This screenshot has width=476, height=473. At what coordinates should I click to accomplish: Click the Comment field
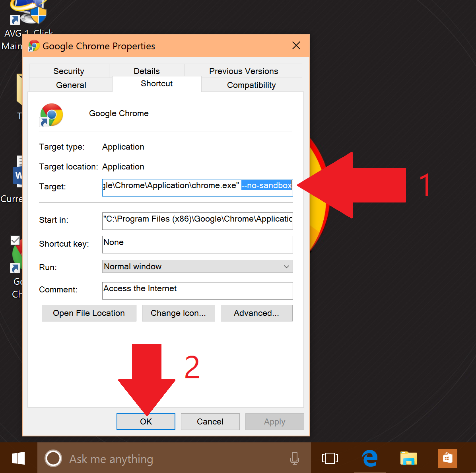click(x=197, y=291)
